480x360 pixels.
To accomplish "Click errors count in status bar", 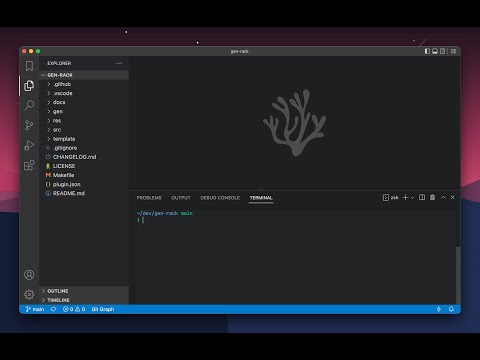I will [68, 309].
